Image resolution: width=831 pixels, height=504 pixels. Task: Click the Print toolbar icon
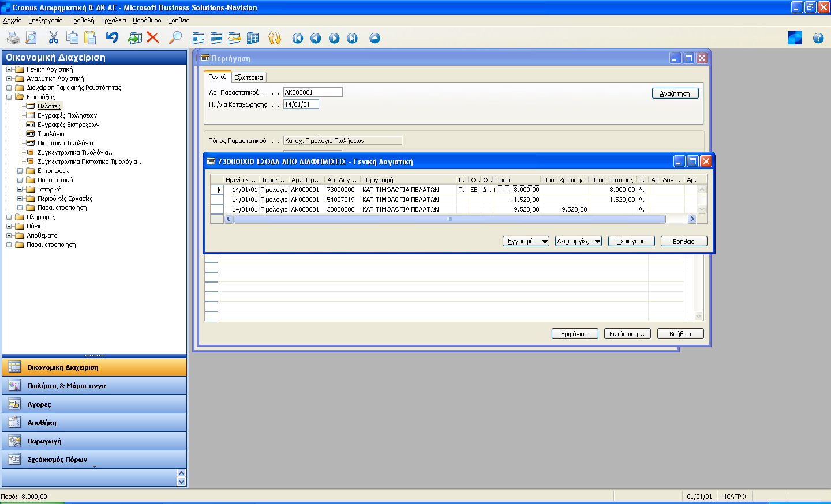tap(13, 38)
